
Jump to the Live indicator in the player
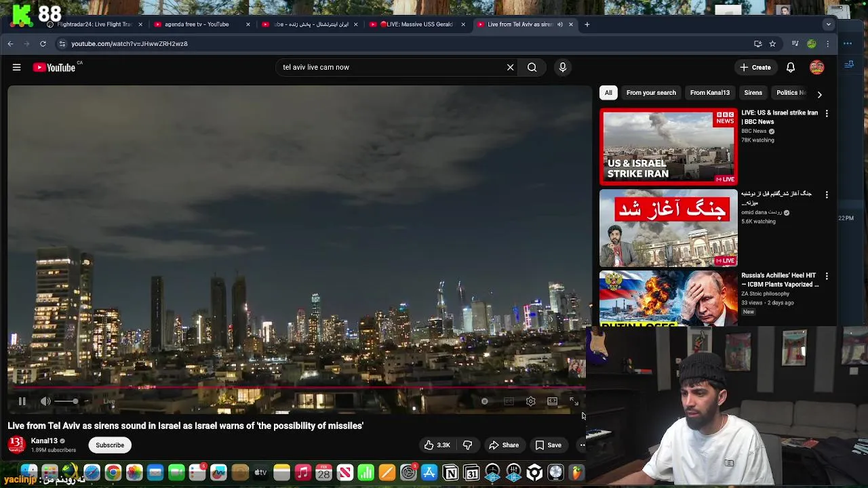click(x=108, y=401)
